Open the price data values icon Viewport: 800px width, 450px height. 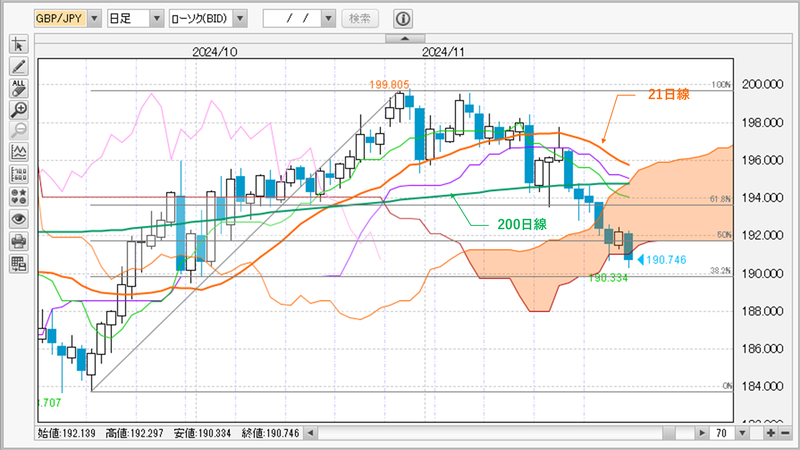(x=19, y=174)
